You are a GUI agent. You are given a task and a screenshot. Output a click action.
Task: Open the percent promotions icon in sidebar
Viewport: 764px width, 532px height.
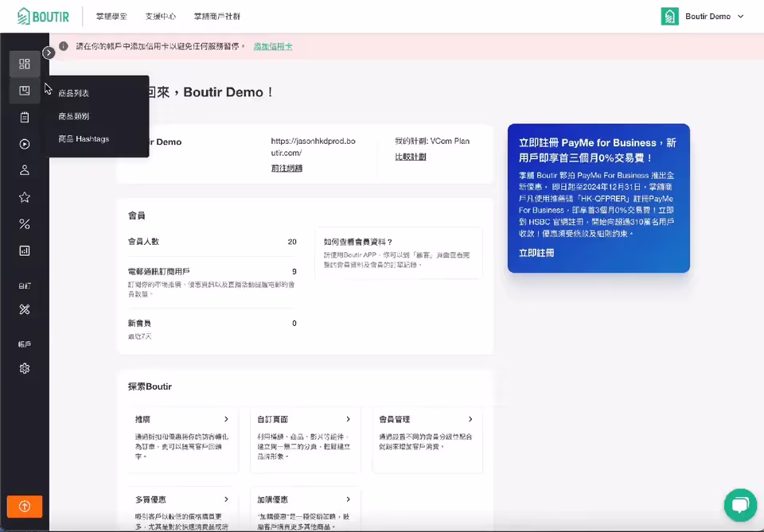tap(25, 224)
